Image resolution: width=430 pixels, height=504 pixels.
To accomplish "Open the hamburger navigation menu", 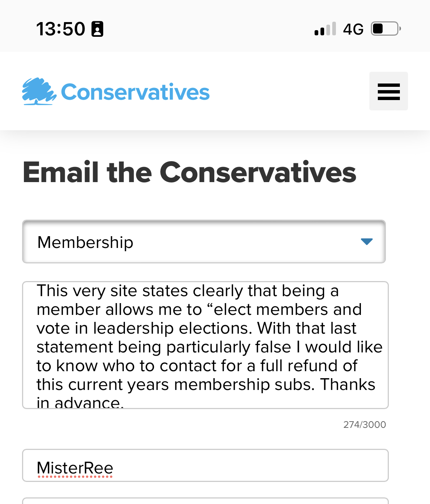I will pos(388,91).
